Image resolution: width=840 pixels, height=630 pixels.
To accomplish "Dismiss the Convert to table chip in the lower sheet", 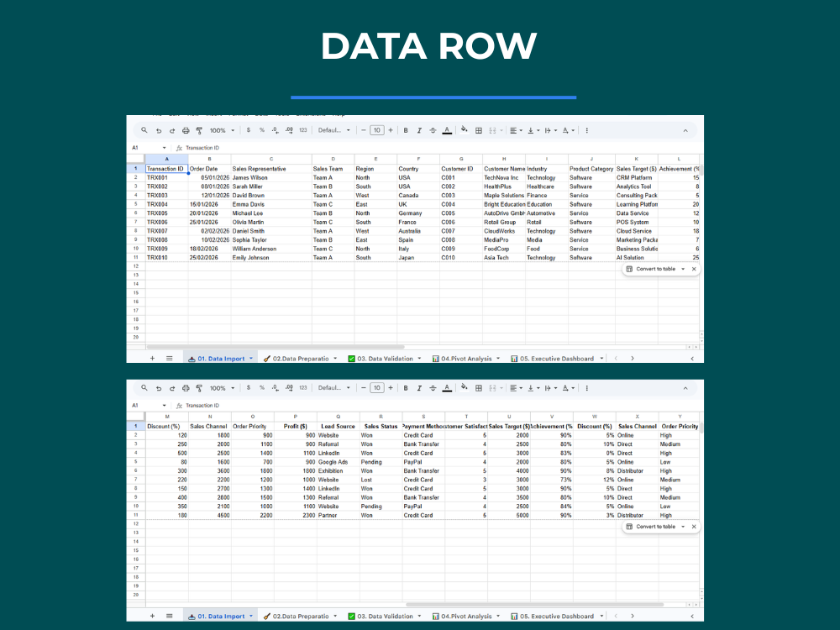I will [x=694, y=527].
